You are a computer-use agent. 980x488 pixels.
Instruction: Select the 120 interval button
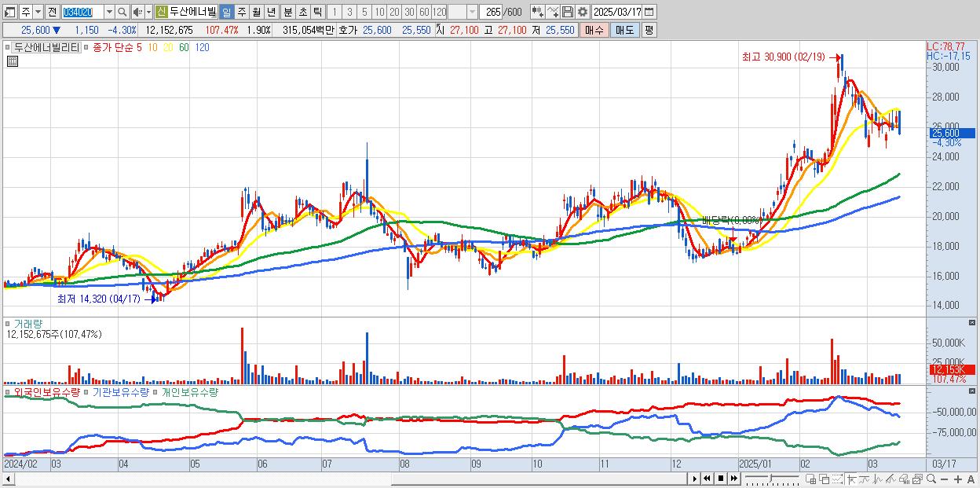[x=439, y=12]
